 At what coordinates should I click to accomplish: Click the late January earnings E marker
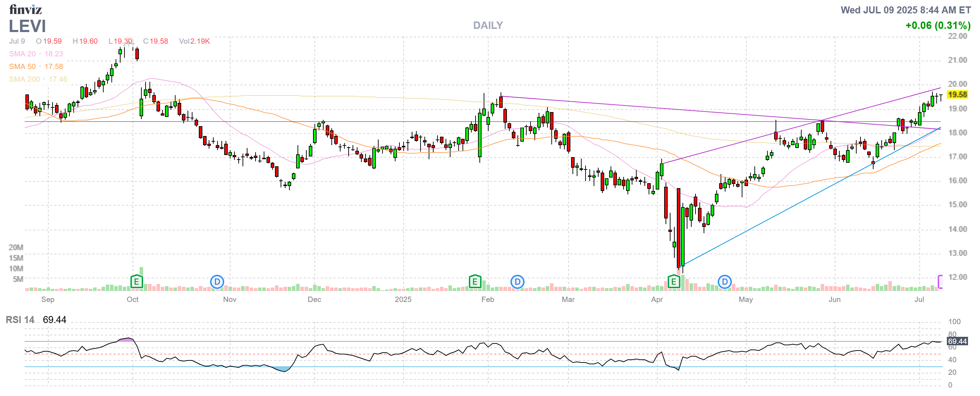[474, 282]
